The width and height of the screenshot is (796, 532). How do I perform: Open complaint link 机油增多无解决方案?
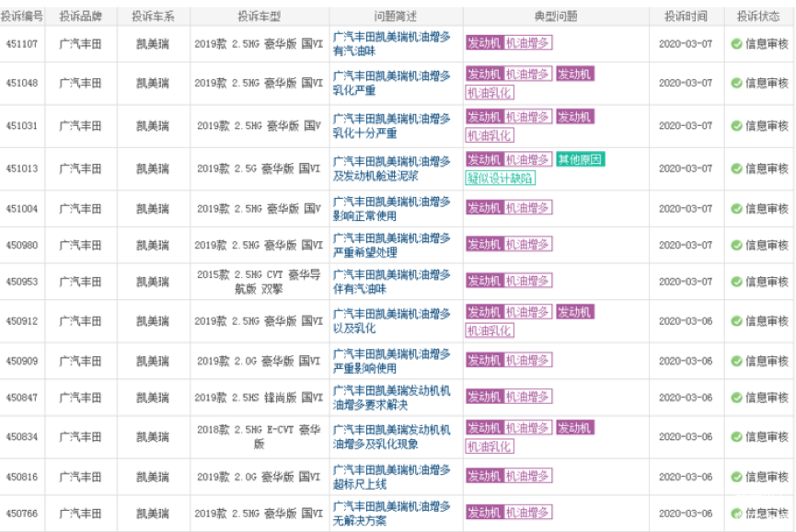click(x=391, y=514)
